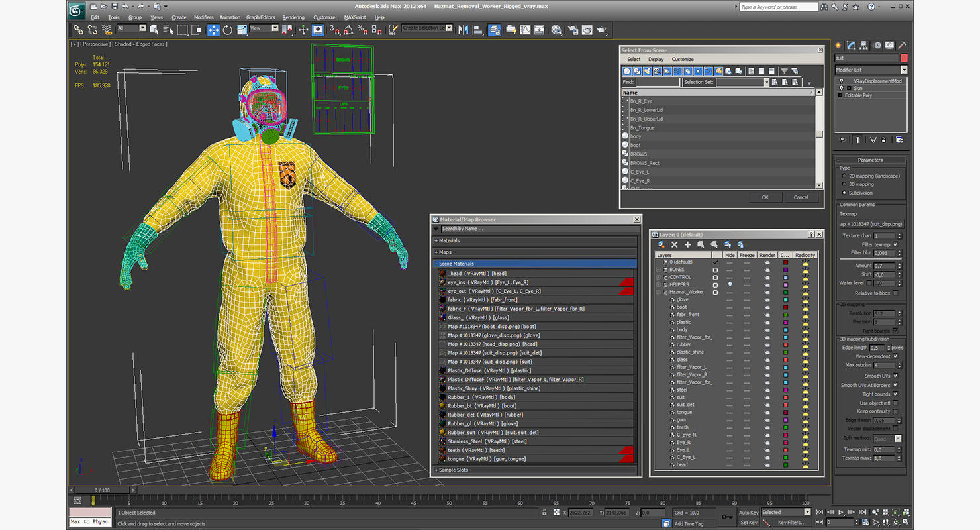The height and width of the screenshot is (530, 980).
Task: Toggle VRayDisplacementMod lightbulb in modifier stack
Action: click(x=841, y=81)
